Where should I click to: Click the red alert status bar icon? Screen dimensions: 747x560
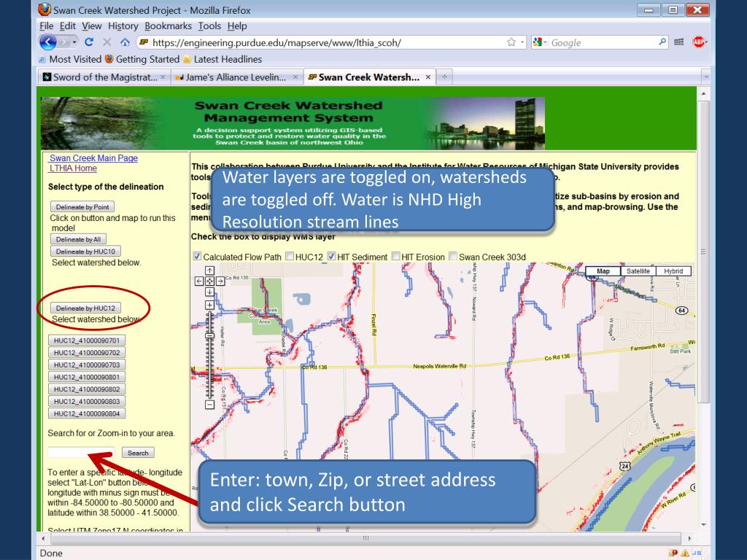tap(673, 553)
